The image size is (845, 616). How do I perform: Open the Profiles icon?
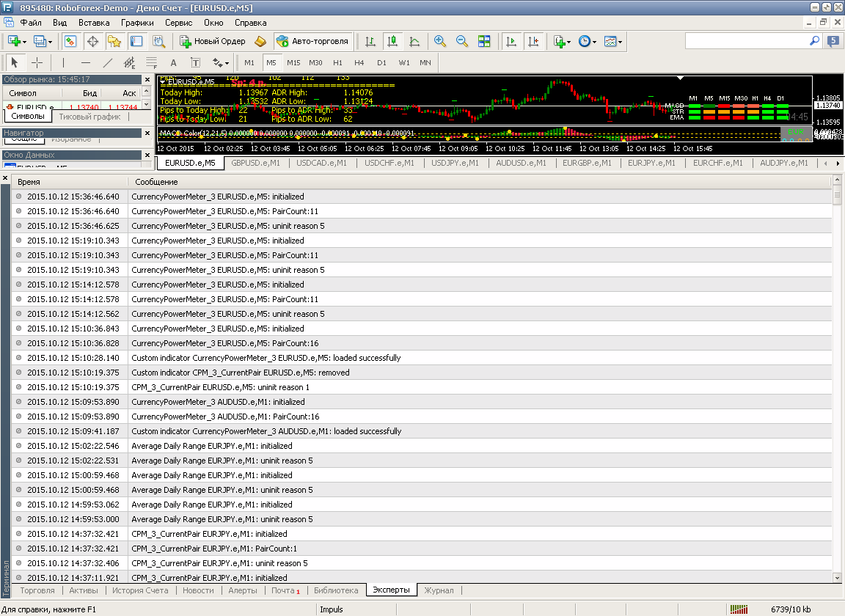click(x=39, y=42)
